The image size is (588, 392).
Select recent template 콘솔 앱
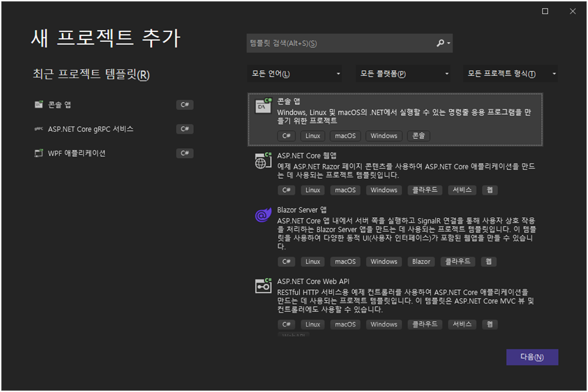[59, 105]
